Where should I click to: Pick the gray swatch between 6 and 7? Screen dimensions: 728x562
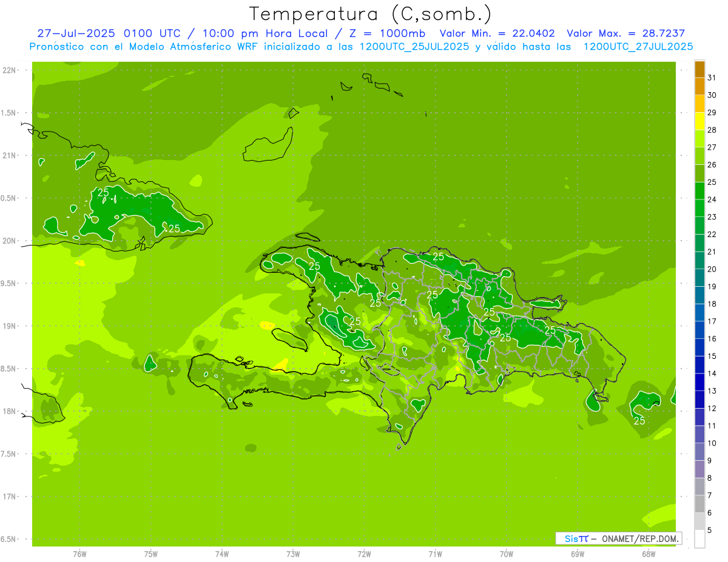pyautogui.click(x=699, y=504)
